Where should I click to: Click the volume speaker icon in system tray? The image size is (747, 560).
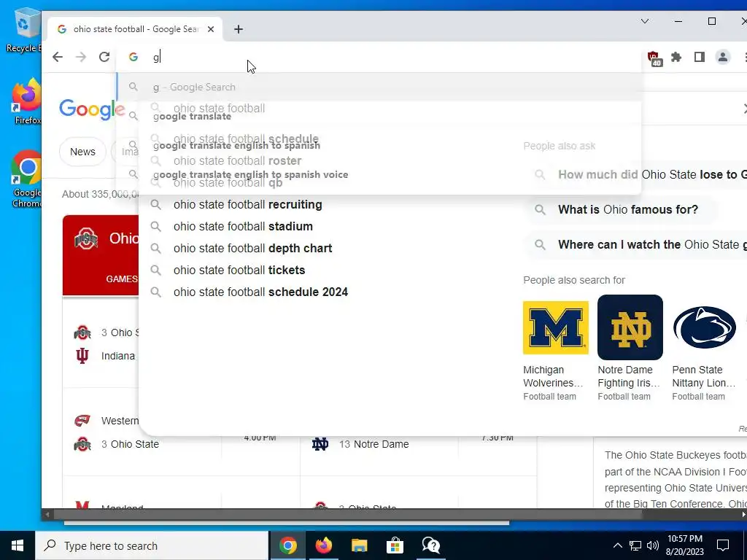click(x=653, y=545)
